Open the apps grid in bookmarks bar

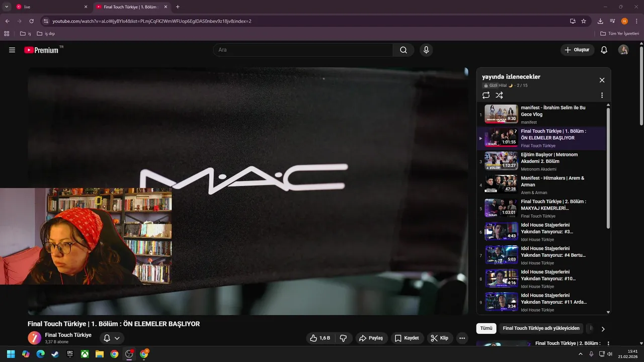tap(7, 34)
